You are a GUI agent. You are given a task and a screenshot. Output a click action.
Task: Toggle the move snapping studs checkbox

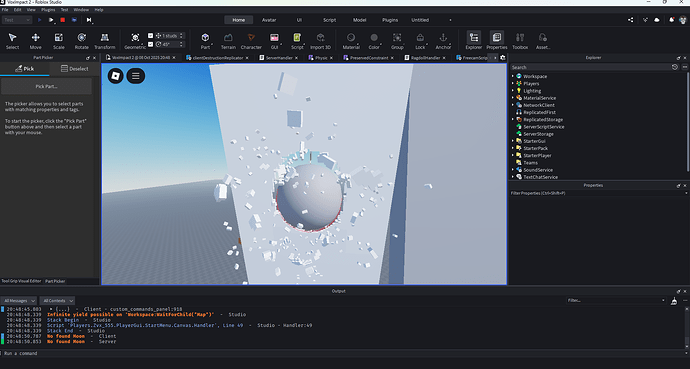tap(150, 36)
